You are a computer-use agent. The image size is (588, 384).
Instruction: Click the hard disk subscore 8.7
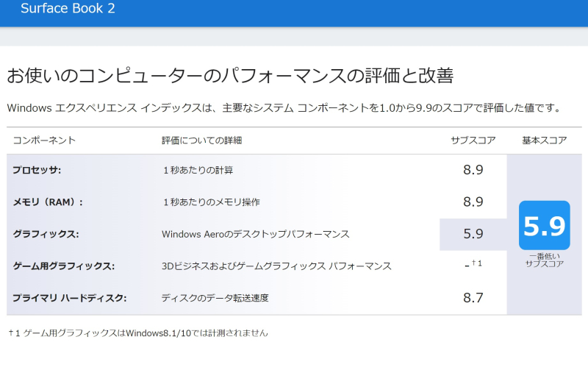473,298
